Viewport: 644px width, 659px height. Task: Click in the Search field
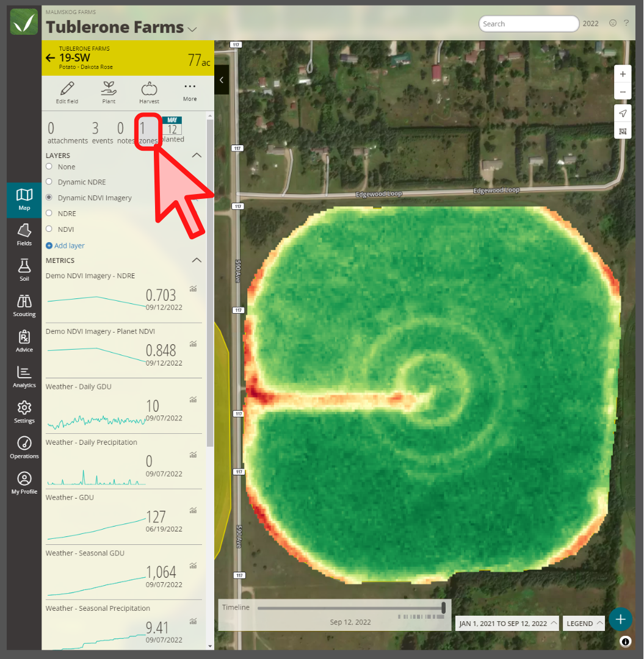(x=529, y=24)
